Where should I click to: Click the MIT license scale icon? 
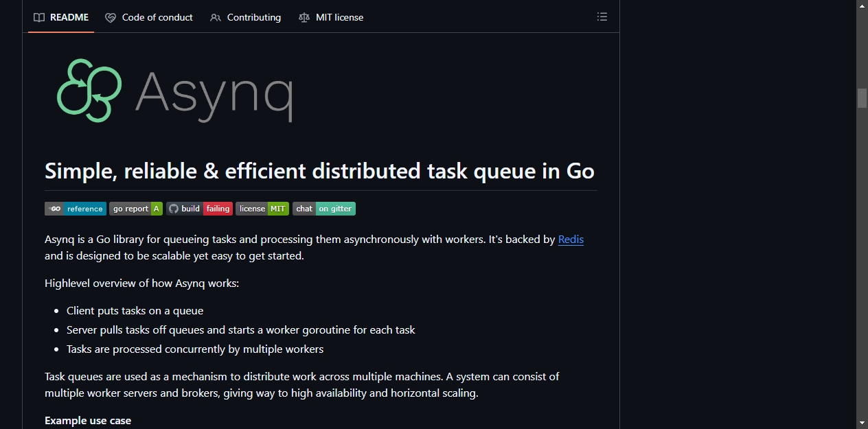[304, 17]
